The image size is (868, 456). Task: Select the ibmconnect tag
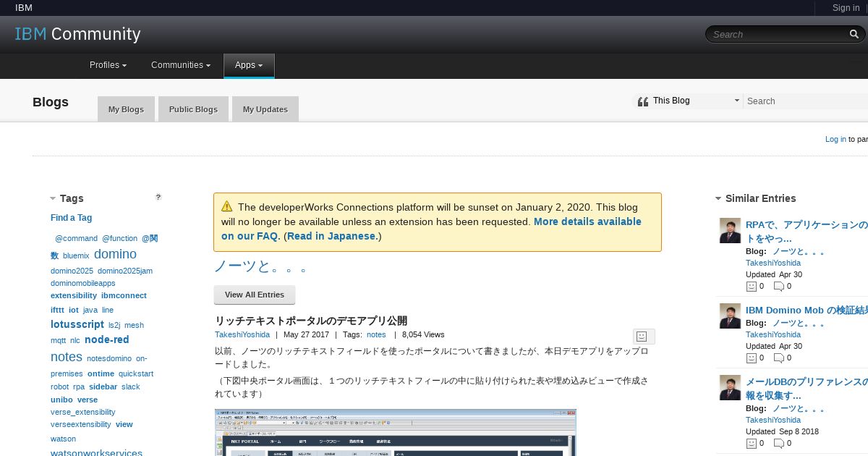coord(124,295)
